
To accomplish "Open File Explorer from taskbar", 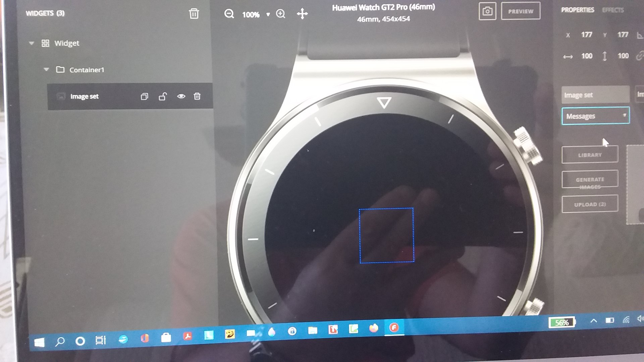I will [313, 330].
